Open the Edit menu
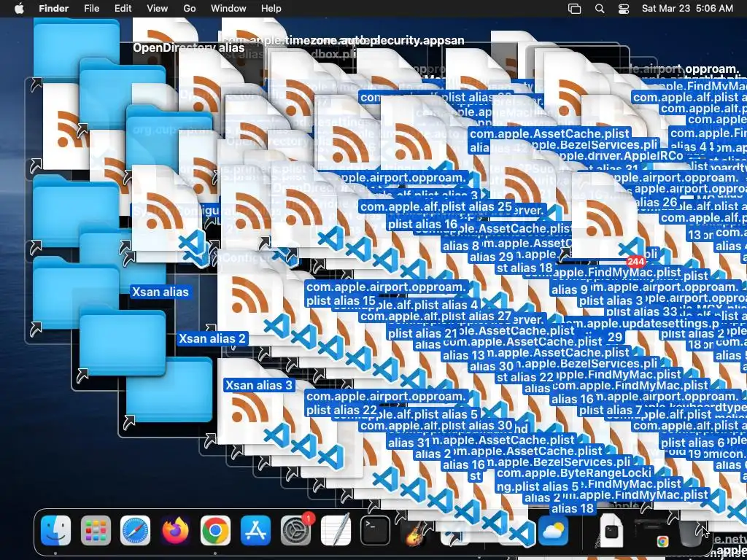This screenshot has height=560, width=747. point(123,9)
